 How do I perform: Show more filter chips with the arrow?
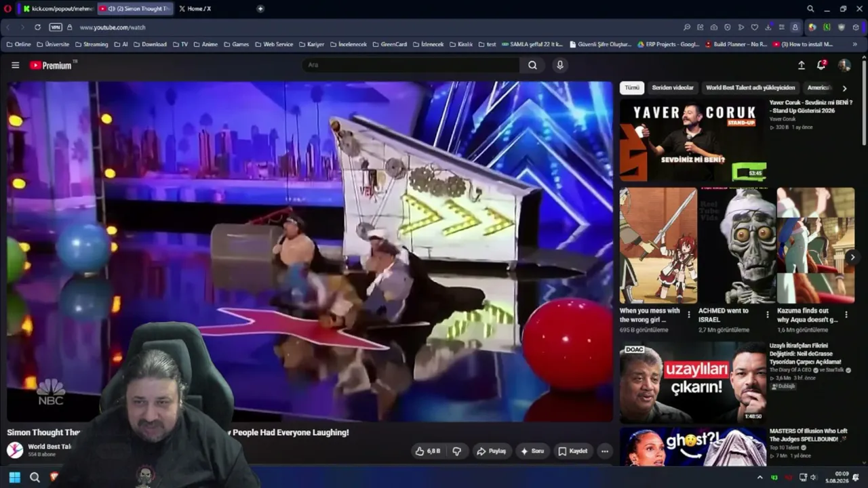pos(844,88)
